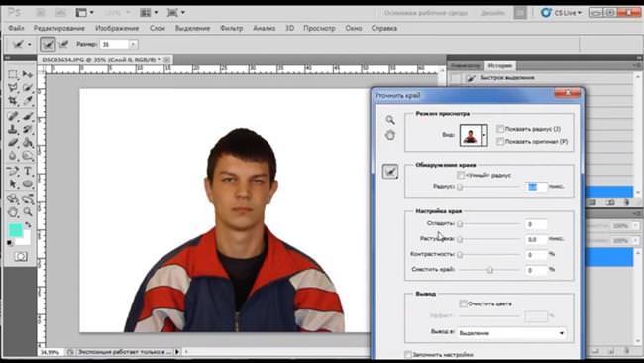Open the 'Слои' menu
644x363 pixels.
pos(158,28)
